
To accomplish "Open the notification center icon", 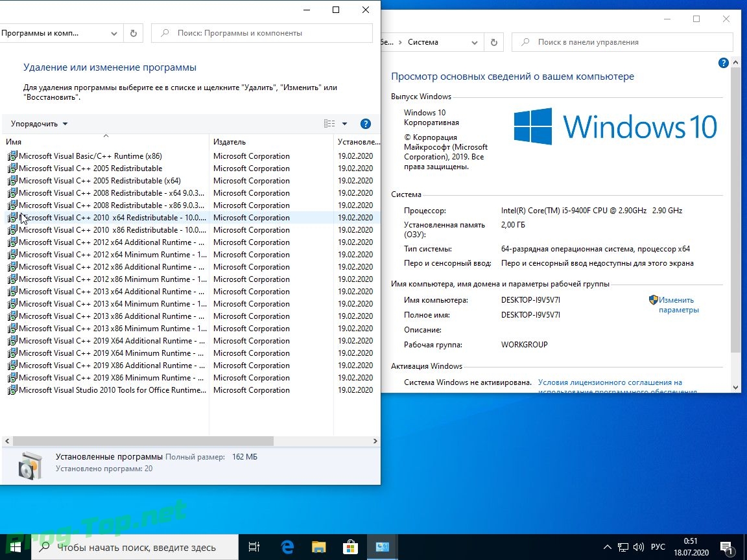I will 726,546.
